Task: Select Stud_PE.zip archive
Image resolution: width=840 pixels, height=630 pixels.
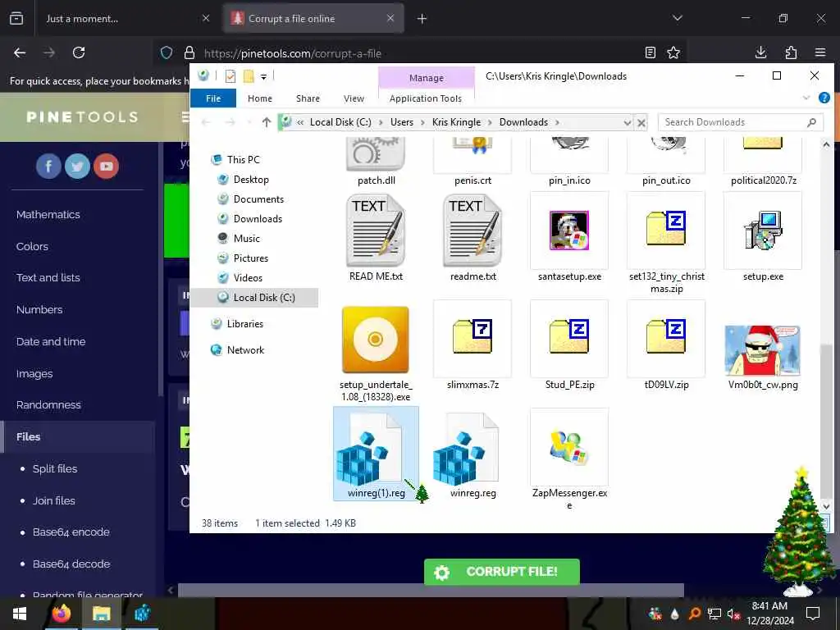Action: [x=569, y=345]
